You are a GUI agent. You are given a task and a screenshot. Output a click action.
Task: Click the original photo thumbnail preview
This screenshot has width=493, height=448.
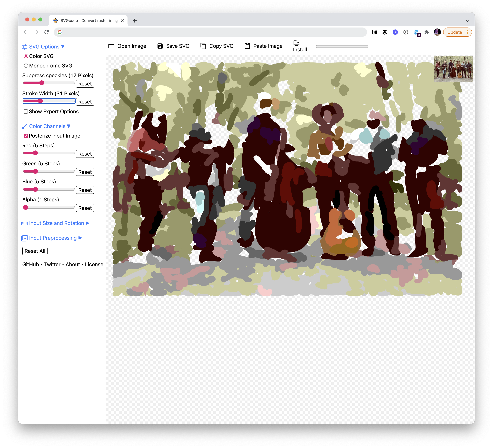click(x=453, y=69)
